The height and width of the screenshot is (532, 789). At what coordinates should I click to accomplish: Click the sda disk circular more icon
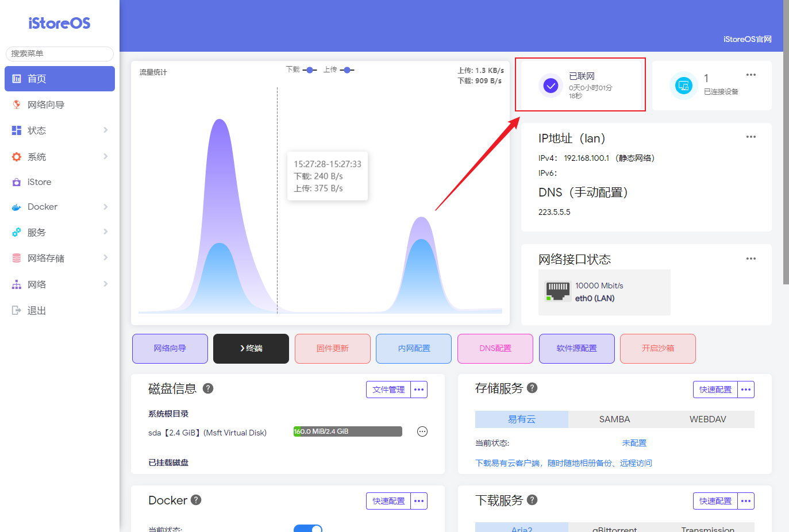pyautogui.click(x=422, y=431)
